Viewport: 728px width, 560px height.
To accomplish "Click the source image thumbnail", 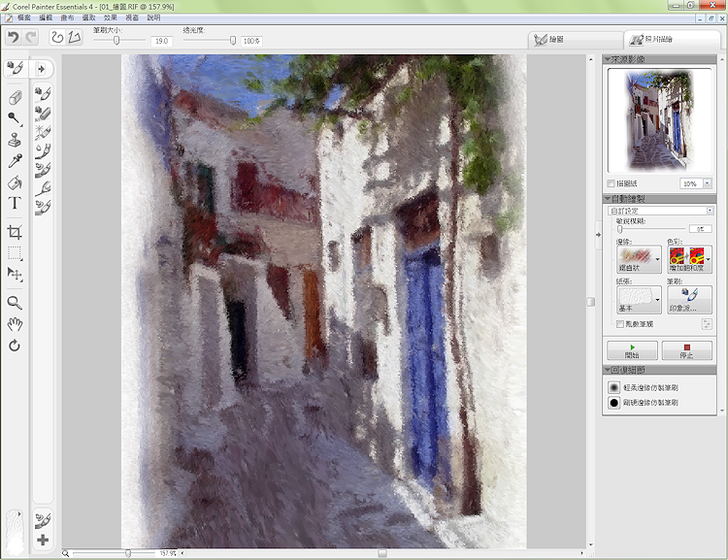I will 659,120.
